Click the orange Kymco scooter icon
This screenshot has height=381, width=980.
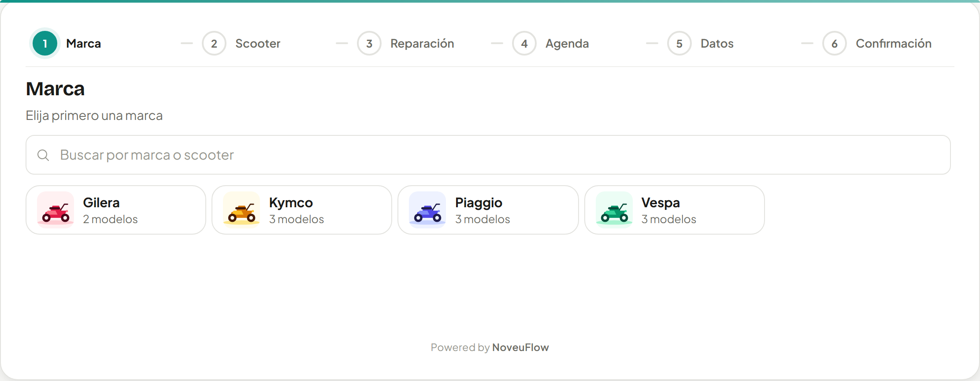coord(241,210)
